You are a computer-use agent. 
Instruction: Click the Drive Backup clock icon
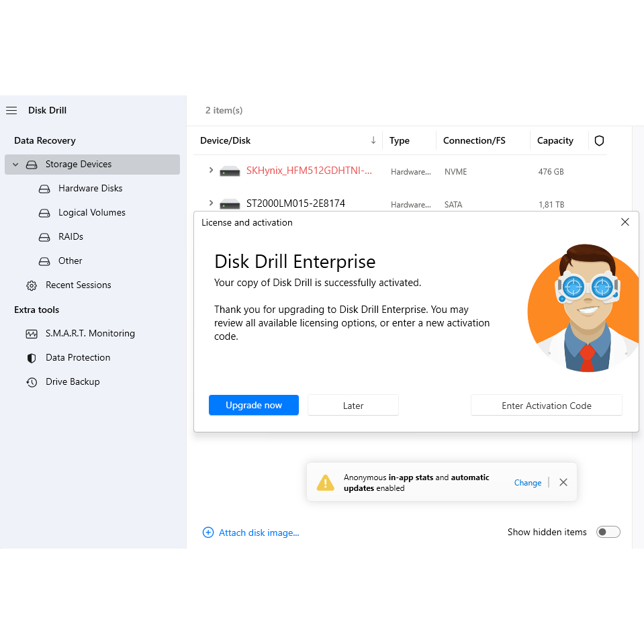tap(32, 382)
